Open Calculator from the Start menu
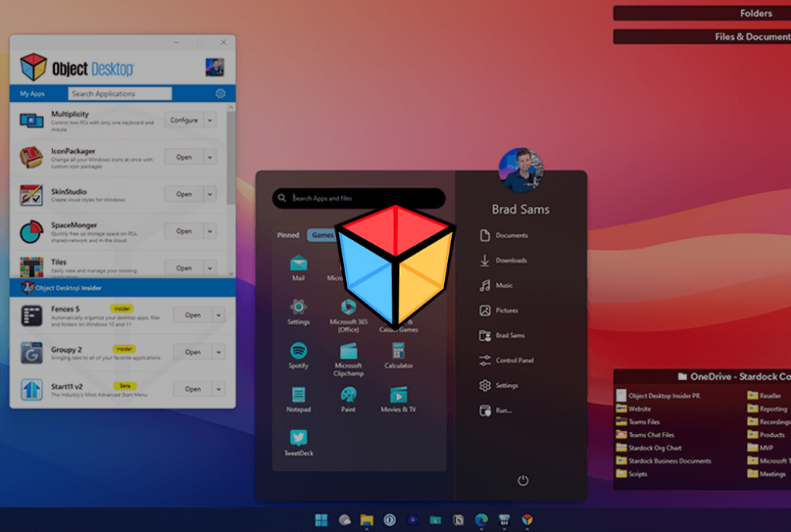The height and width of the screenshot is (532, 791). 398,355
